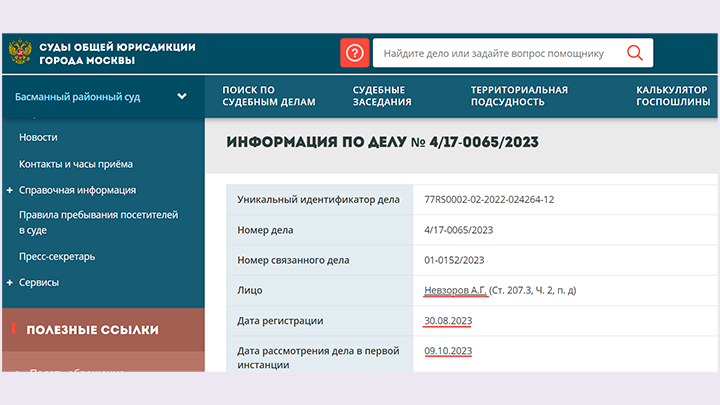Select registration date 30.08.2023
This screenshot has height=405, width=720.
[448, 321]
